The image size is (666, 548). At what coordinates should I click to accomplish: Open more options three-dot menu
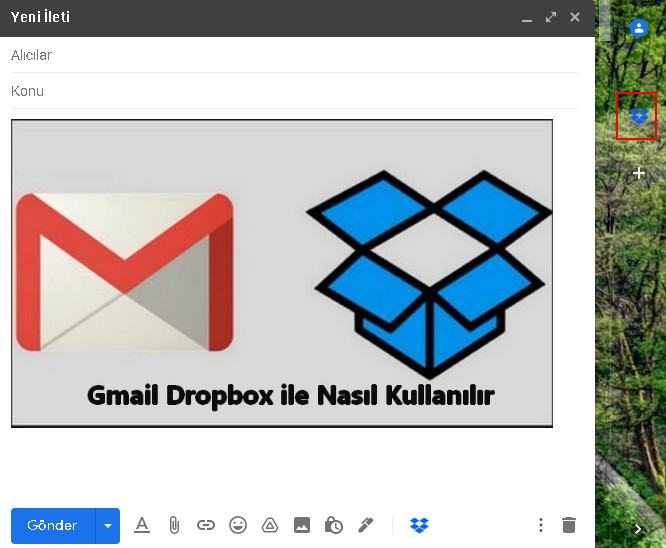pyautogui.click(x=541, y=525)
